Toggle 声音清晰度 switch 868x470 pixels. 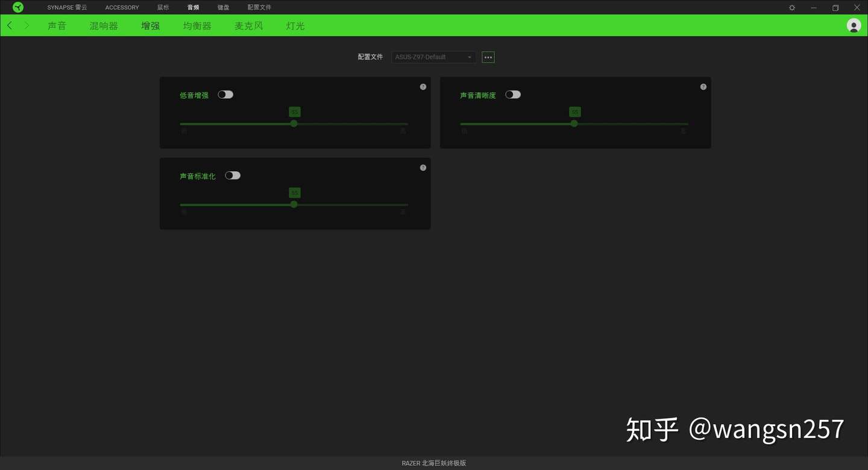click(x=513, y=95)
